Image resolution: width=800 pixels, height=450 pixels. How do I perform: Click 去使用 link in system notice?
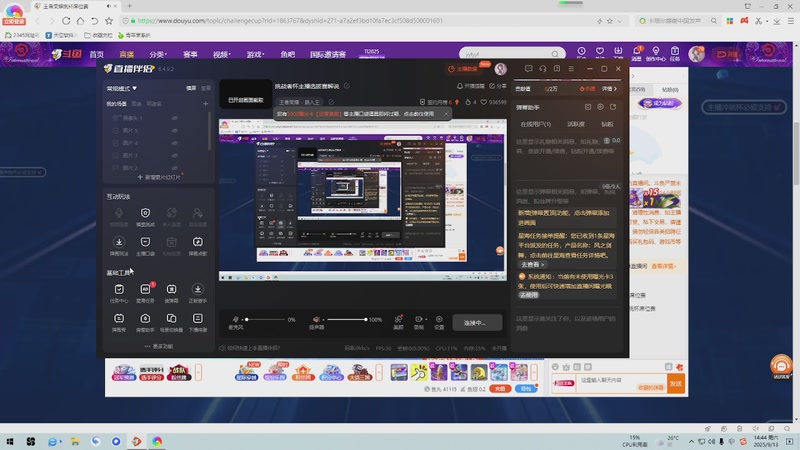(x=528, y=295)
